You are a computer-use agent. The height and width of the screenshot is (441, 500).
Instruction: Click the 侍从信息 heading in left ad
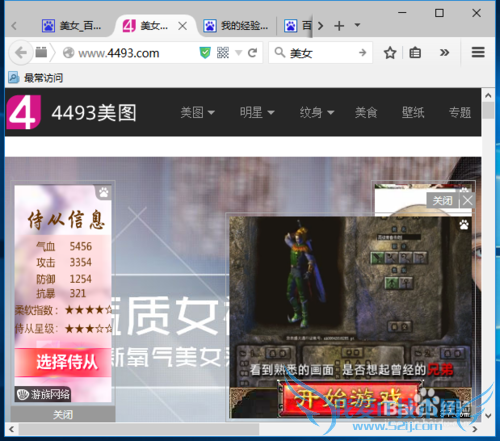click(x=66, y=219)
